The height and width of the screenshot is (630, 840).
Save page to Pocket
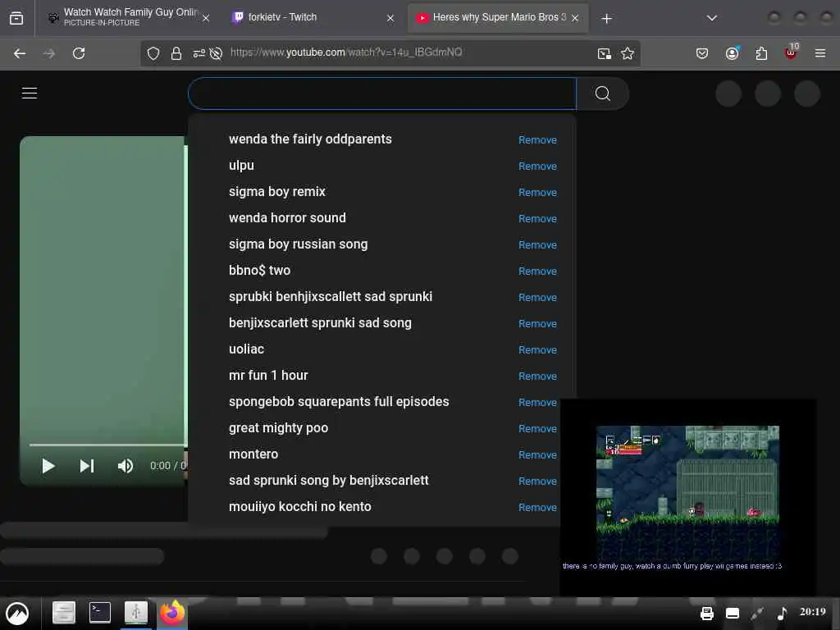[702, 53]
